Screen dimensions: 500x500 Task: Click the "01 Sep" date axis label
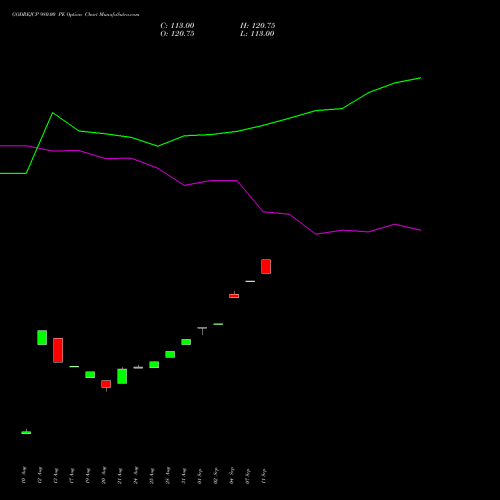point(200,475)
